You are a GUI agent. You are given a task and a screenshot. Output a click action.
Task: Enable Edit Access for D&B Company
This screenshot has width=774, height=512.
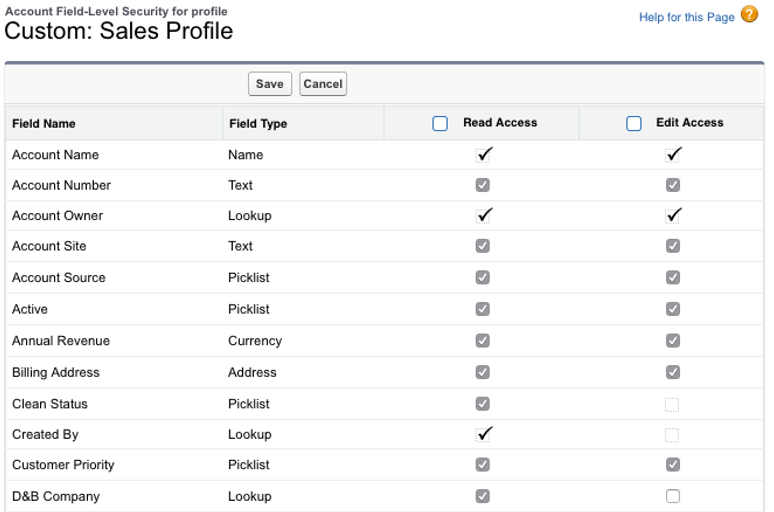673,496
